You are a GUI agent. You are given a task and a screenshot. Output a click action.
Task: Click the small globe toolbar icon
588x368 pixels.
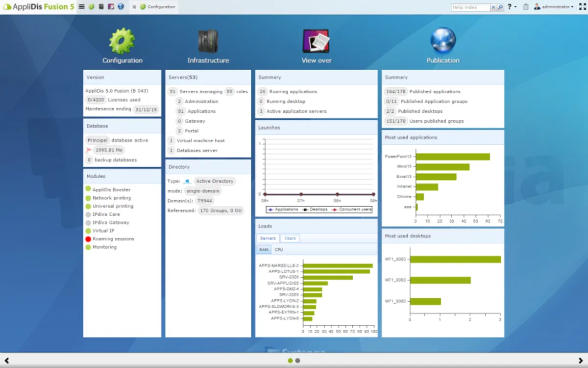point(121,7)
